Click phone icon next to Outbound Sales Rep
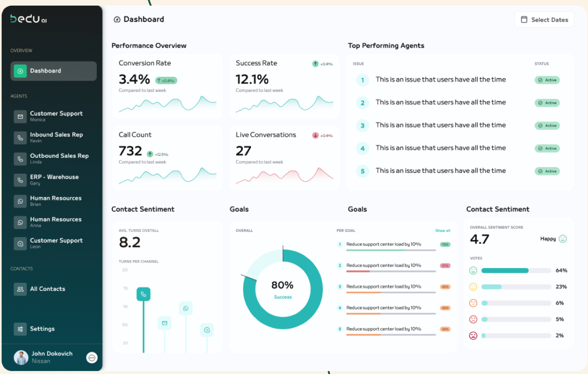Image resolution: width=588 pixels, height=374 pixels. [20, 159]
